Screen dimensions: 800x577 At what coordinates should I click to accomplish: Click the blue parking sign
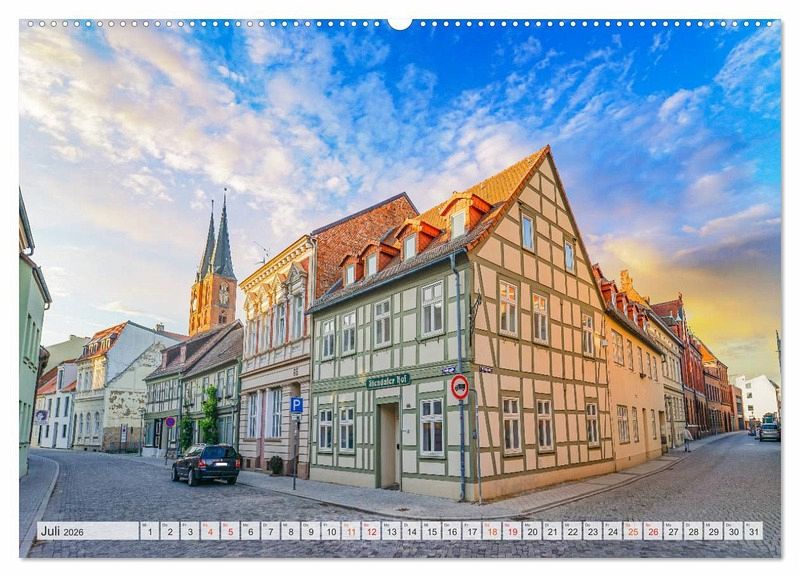[x=296, y=405]
